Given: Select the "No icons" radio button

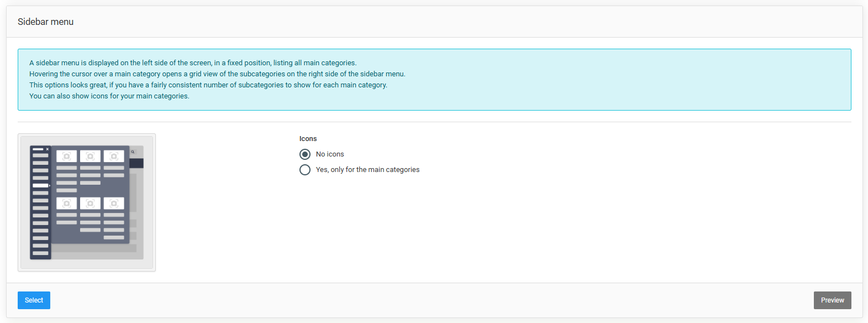Looking at the screenshot, I should point(305,154).
